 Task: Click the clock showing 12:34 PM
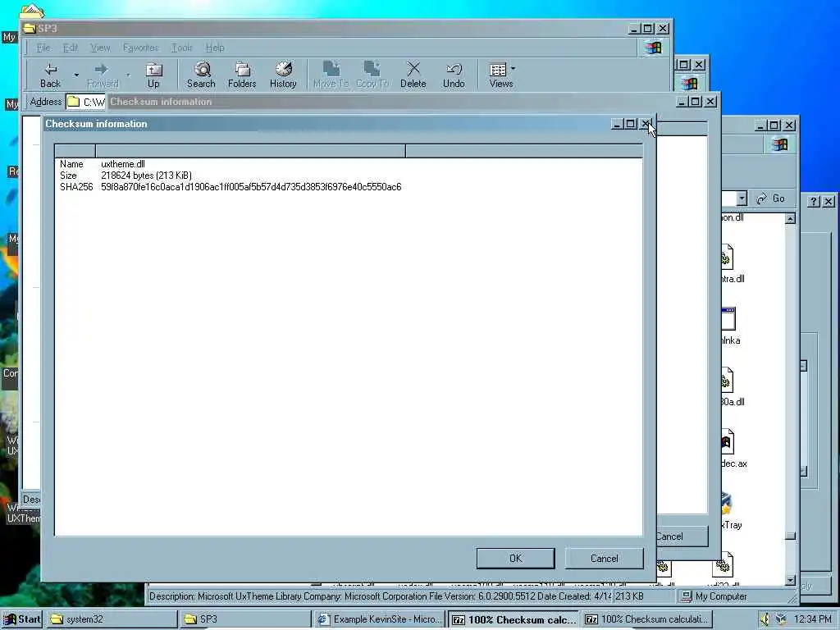(813, 619)
